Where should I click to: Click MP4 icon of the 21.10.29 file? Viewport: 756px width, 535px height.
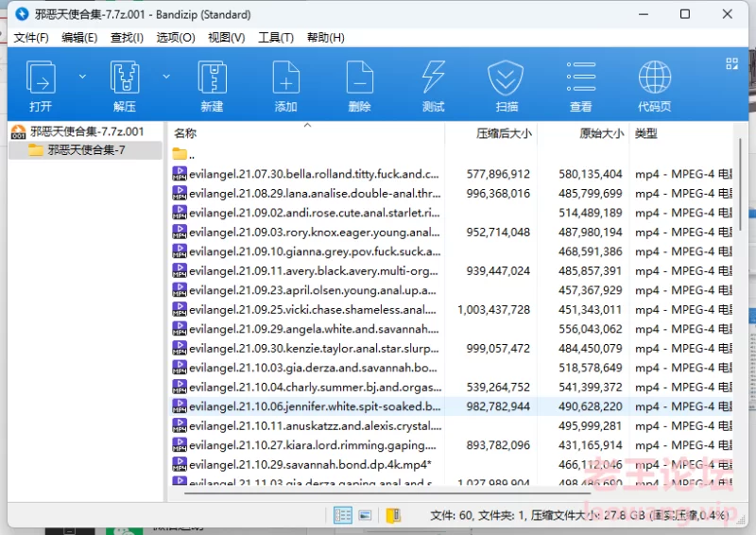tap(180, 464)
